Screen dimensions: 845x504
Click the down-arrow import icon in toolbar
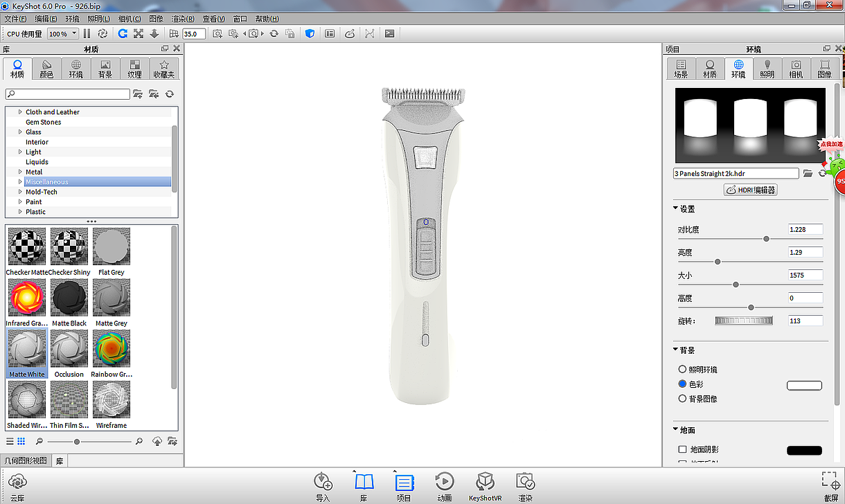coord(154,33)
